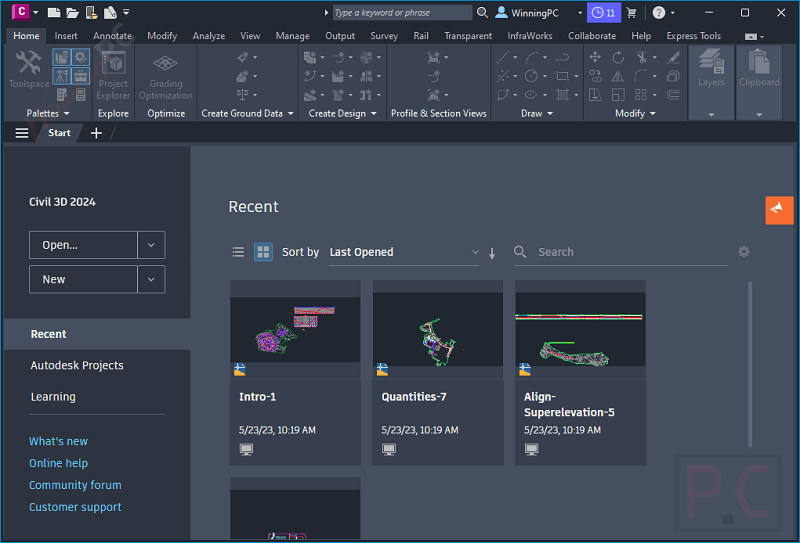Screen dimensions: 800x543
Task: Click the open folder icon in Quick Access
Action: coord(72,12)
